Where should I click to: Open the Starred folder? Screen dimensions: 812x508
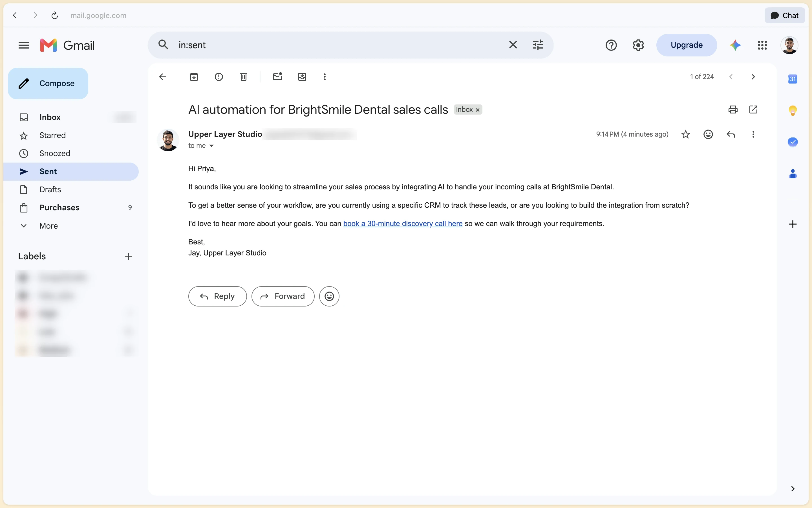coord(71,135)
